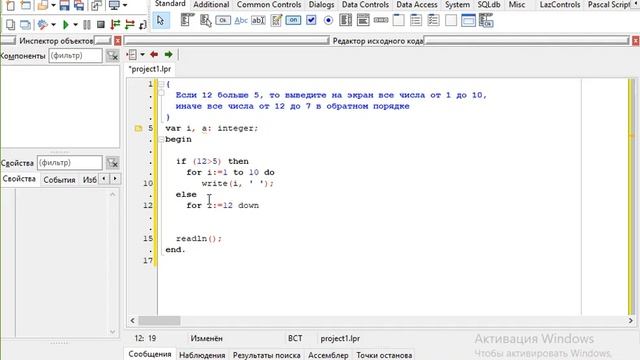Screen dimensions: 640x360
Task: Click the Step Out debug icon
Action: 143,24
